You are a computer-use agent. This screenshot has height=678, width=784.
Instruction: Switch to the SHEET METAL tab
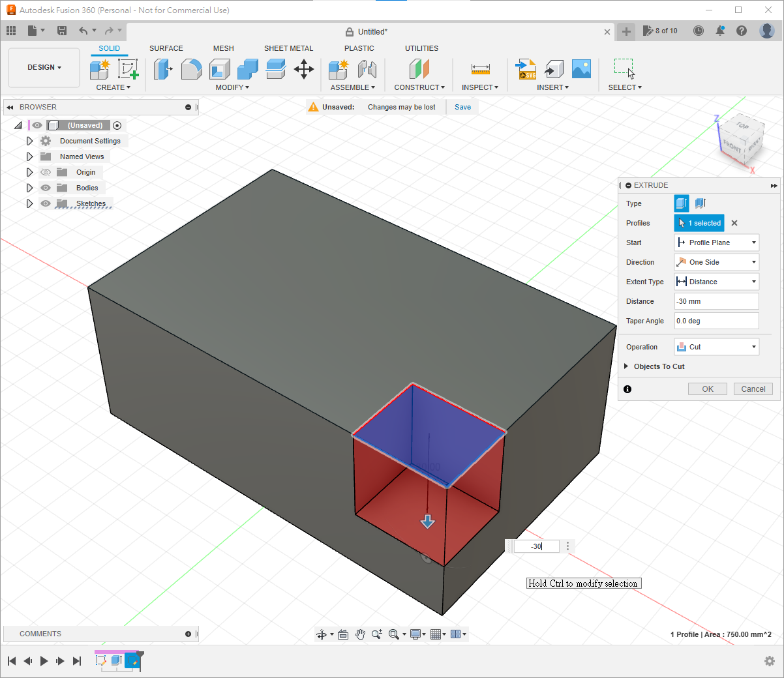[288, 48]
